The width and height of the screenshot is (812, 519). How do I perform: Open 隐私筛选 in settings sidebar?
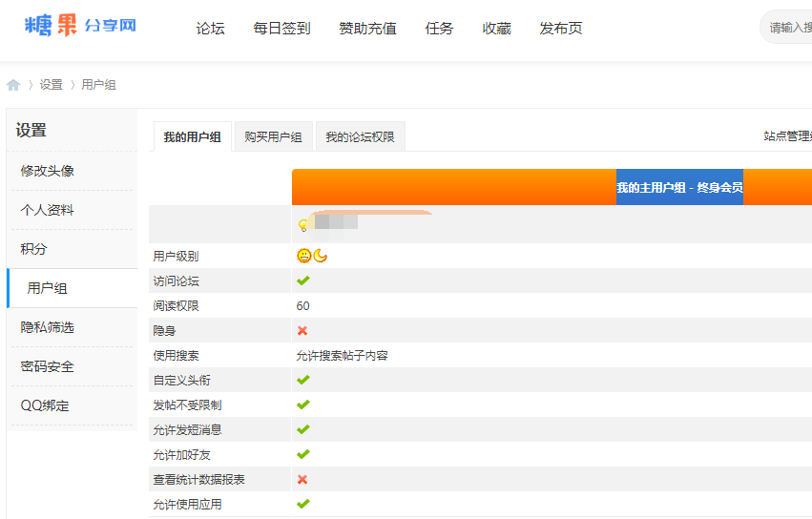pos(72,327)
